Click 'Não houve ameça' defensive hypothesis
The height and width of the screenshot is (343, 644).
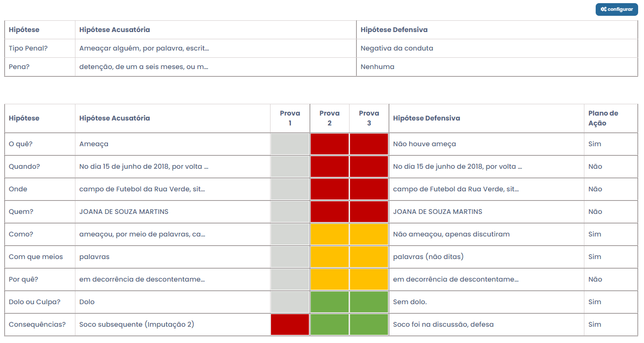click(424, 144)
